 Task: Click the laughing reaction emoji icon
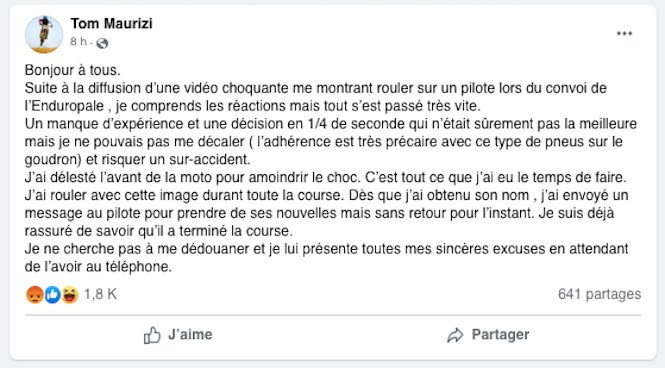pyautogui.click(x=70, y=294)
